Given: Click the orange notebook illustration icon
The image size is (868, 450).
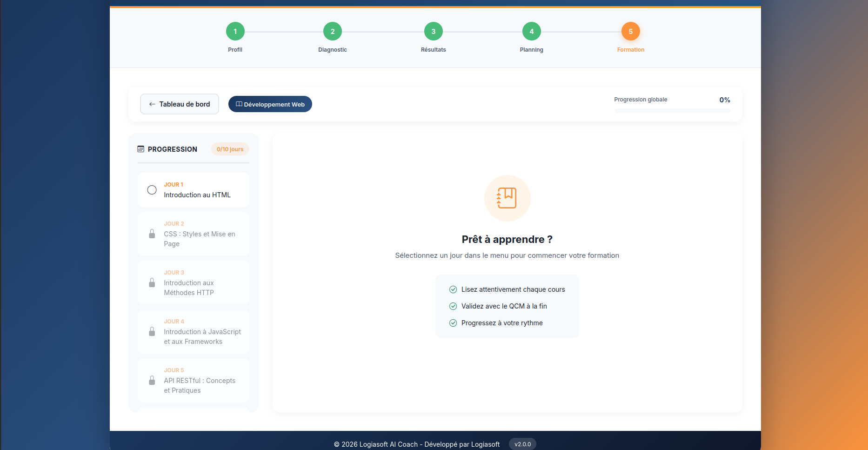Looking at the screenshot, I should (x=507, y=198).
